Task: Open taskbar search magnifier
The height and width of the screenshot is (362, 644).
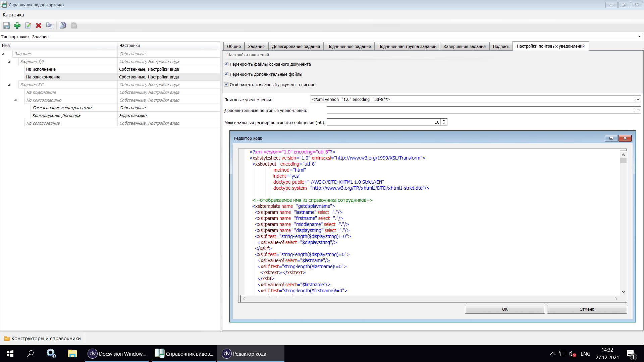Action: click(30, 354)
